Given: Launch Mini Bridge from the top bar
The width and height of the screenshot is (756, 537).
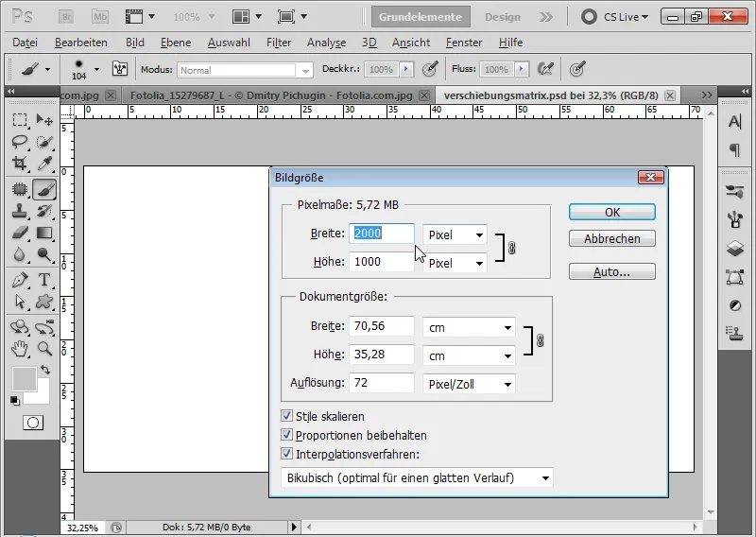Looking at the screenshot, I should (x=100, y=17).
